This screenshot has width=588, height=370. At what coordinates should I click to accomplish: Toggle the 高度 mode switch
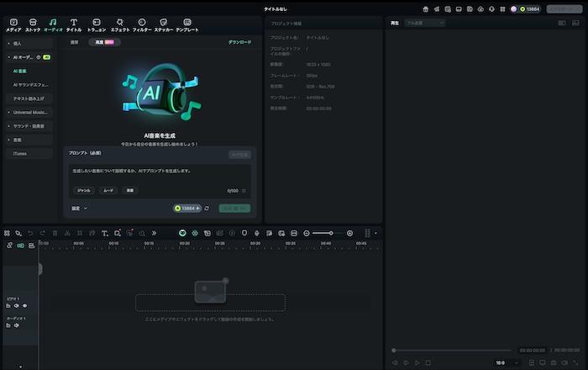[104, 41]
